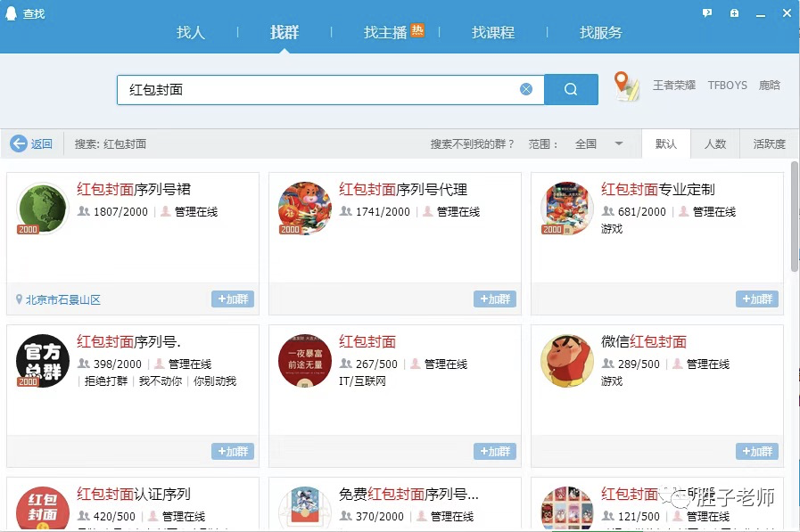Clear the search box with the X icon
Image resolution: width=800 pixels, height=532 pixels.
pos(526,88)
